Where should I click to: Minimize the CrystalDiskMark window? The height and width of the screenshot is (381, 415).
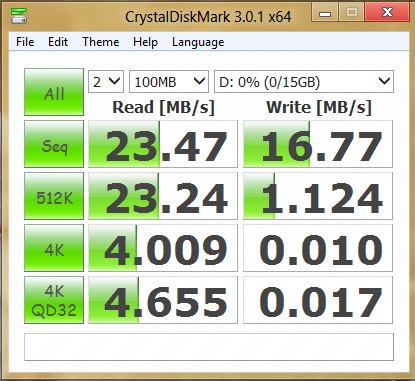(x=325, y=13)
